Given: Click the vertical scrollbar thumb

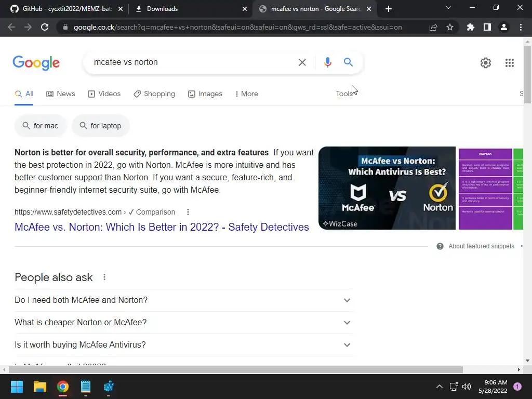Looking at the screenshot, I should tap(527, 75).
